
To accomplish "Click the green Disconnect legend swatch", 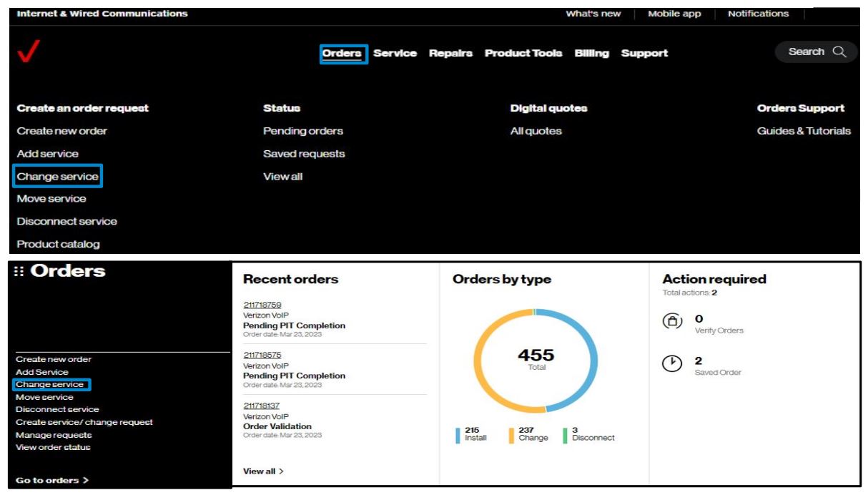I will 565,435.
